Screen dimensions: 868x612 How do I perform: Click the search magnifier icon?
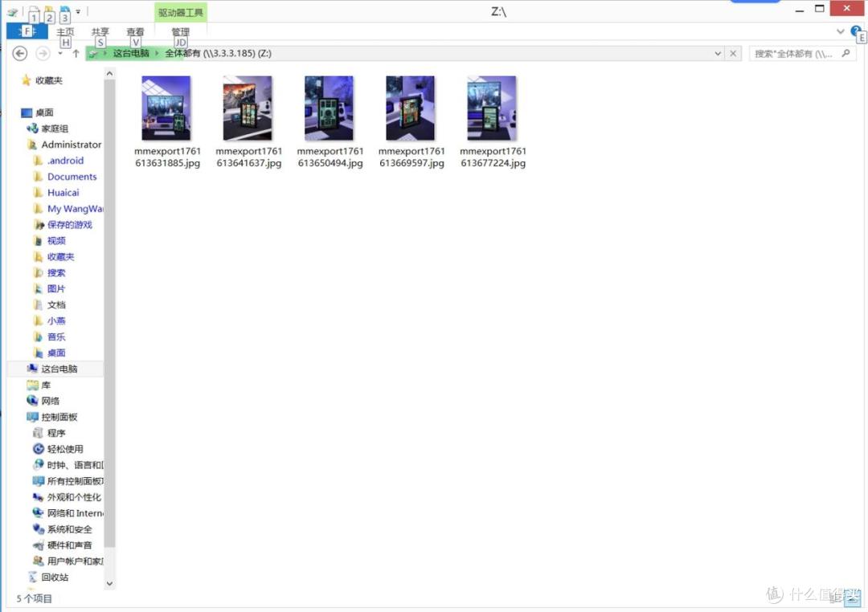pyautogui.click(x=845, y=53)
